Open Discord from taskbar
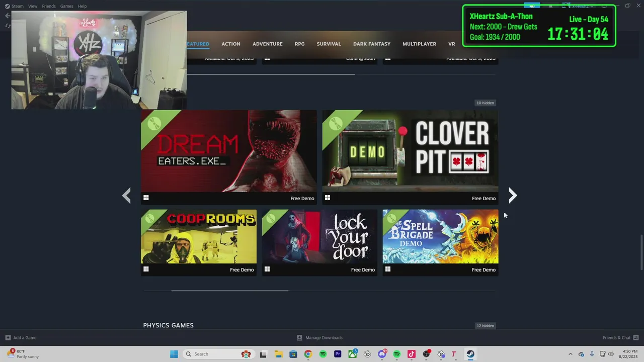Image resolution: width=644 pixels, height=362 pixels. coord(382,354)
